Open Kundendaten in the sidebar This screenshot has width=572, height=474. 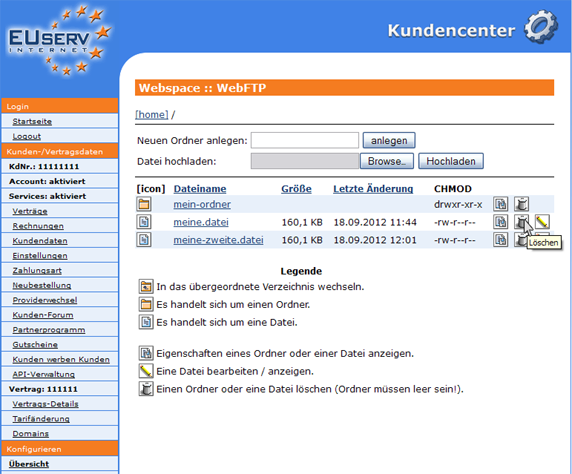(x=40, y=241)
